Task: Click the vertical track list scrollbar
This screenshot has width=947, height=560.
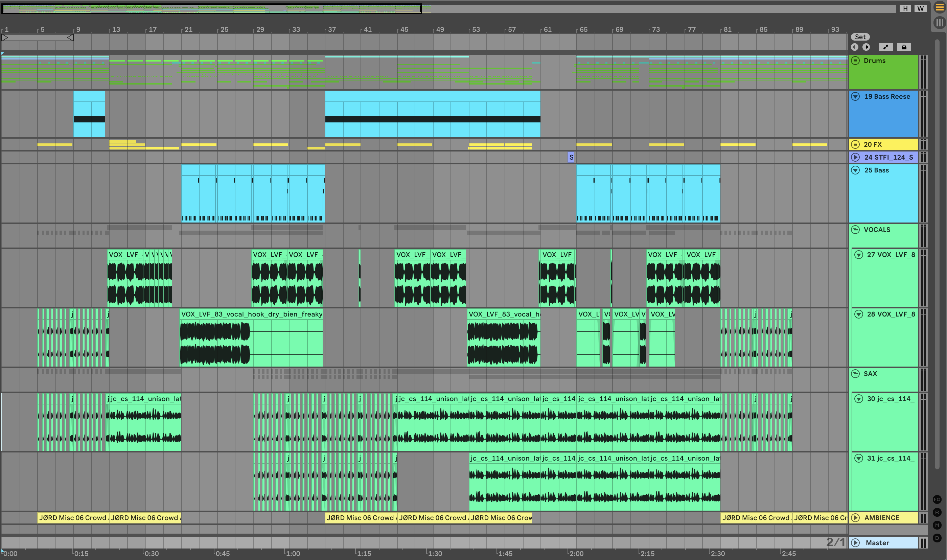Action: point(937,254)
